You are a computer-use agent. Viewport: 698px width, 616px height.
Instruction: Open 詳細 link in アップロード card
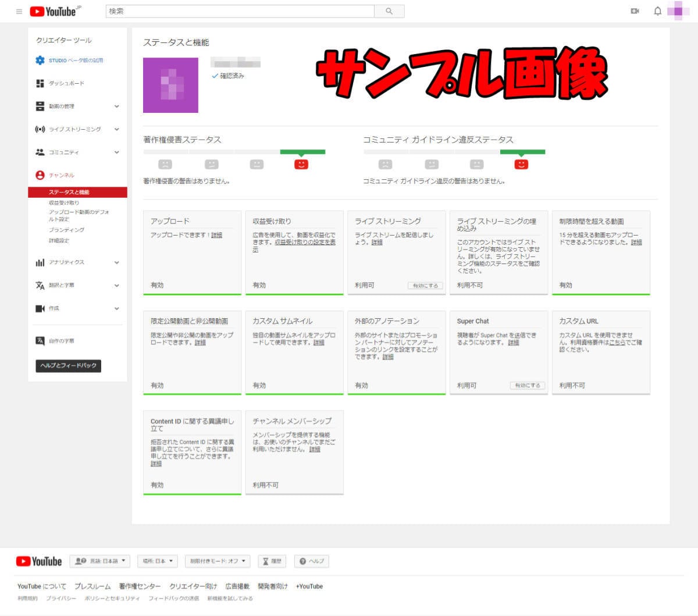tap(216, 235)
